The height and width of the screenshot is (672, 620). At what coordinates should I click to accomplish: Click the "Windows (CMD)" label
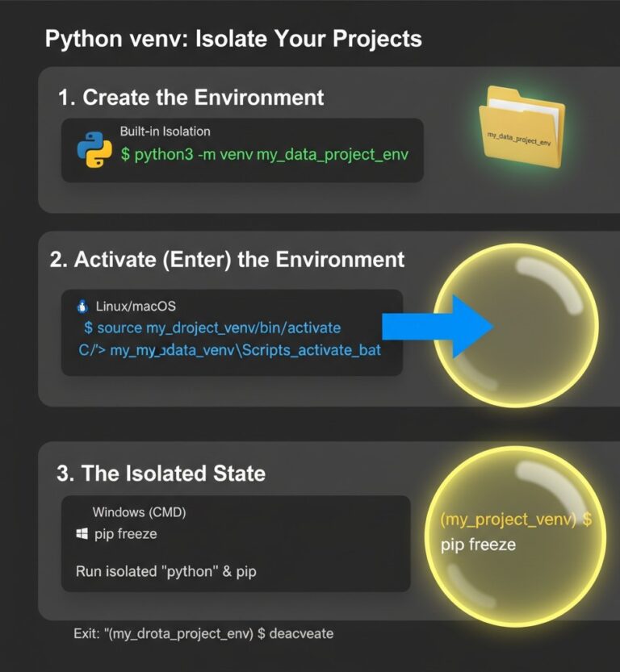pyautogui.click(x=139, y=512)
